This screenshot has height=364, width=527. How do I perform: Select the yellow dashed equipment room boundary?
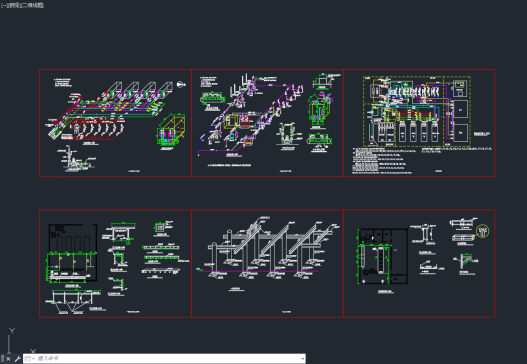(x=416, y=112)
